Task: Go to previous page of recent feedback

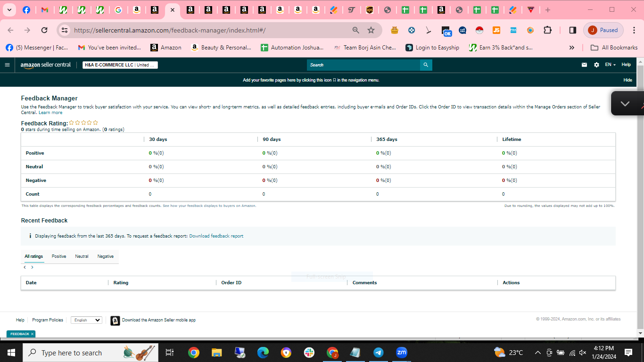Action: [x=25, y=267]
